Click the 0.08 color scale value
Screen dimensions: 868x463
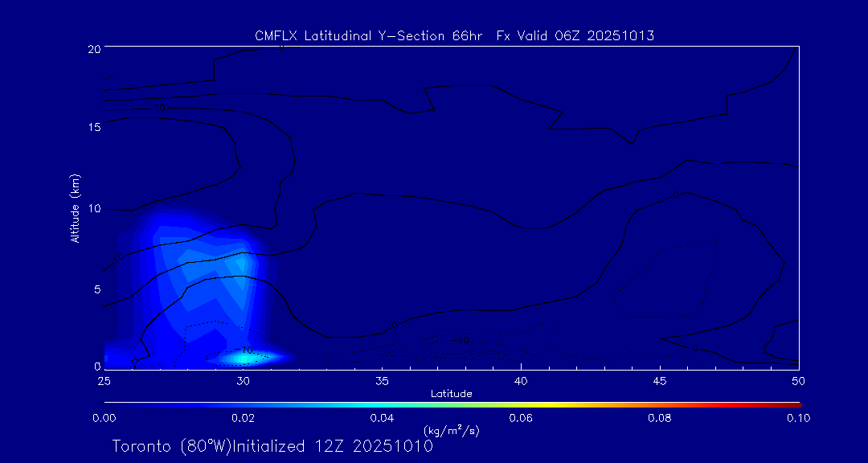pos(659,417)
